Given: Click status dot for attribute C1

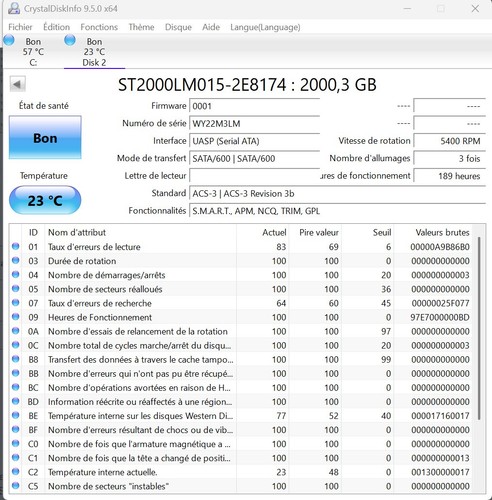Looking at the screenshot, I should (15, 457).
